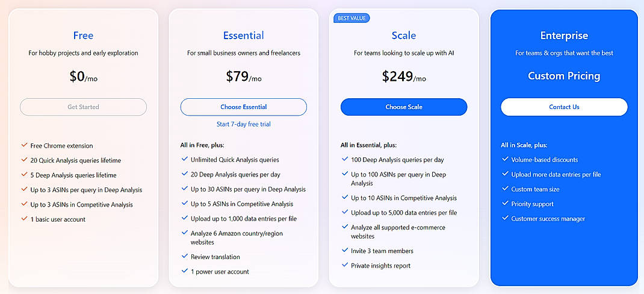Click checkmark next to Unlimited Quick Analysis queries
This screenshot has width=644, height=294.
185,160
